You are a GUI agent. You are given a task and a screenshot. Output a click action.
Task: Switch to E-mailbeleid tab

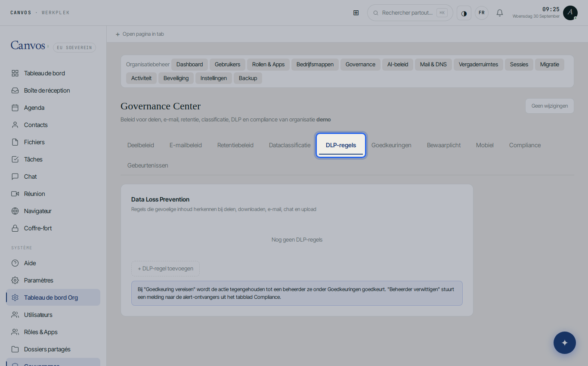click(x=186, y=145)
